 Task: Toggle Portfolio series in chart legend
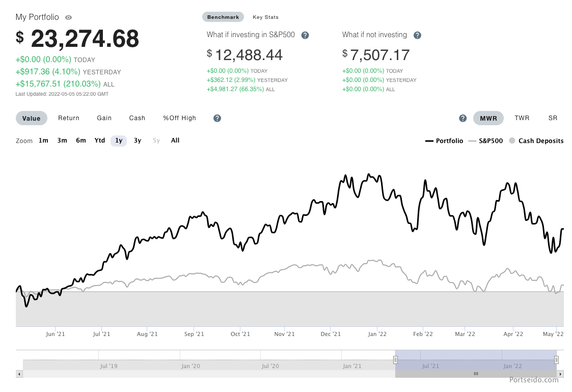[x=444, y=141]
